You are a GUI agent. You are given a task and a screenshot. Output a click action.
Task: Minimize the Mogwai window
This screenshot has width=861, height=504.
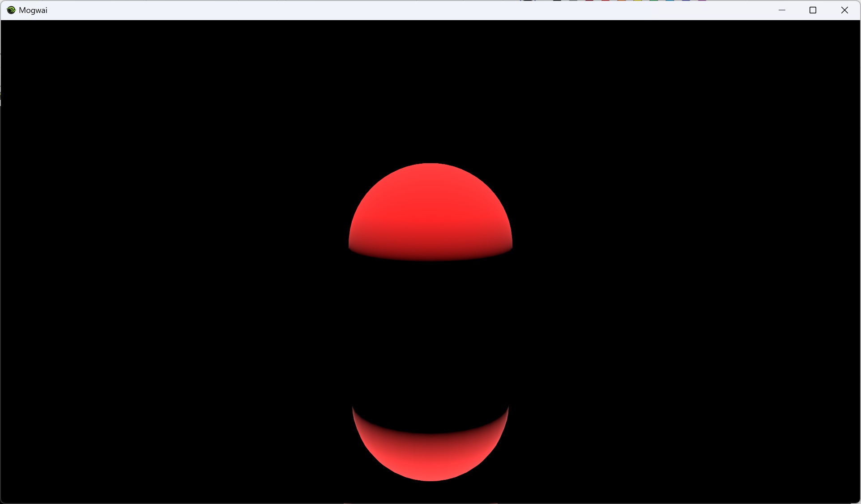782,10
